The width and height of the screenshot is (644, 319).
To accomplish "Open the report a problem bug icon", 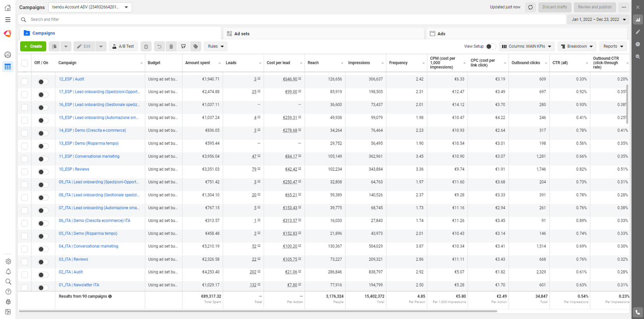I will point(8,302).
